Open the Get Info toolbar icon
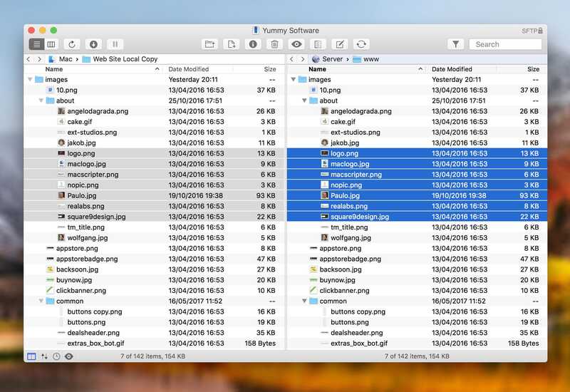 click(x=253, y=44)
